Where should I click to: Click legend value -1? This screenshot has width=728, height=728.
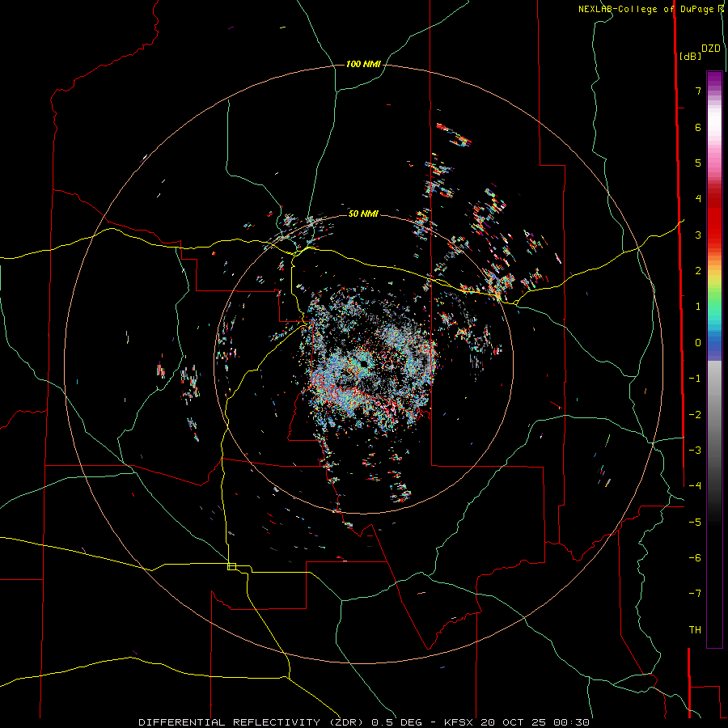click(x=695, y=379)
